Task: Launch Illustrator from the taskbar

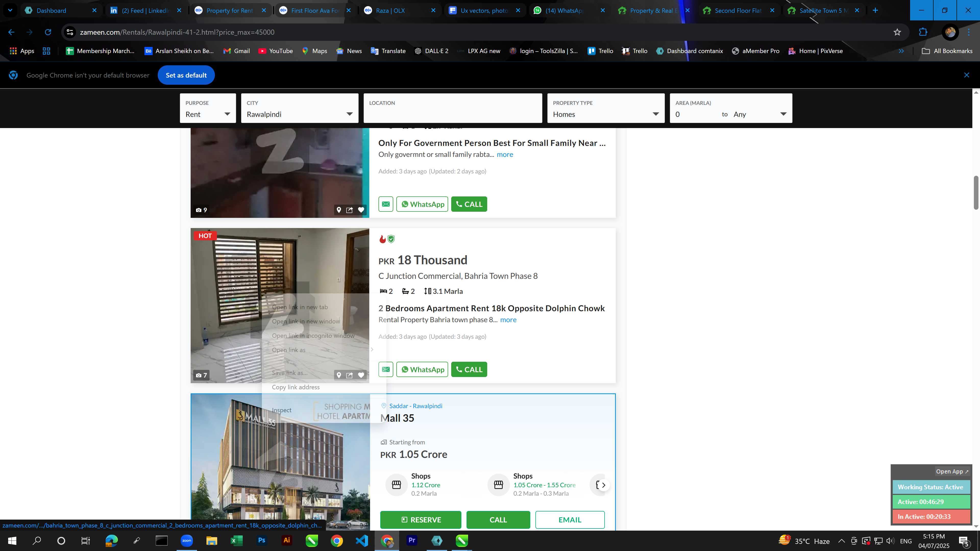Action: coord(286,540)
